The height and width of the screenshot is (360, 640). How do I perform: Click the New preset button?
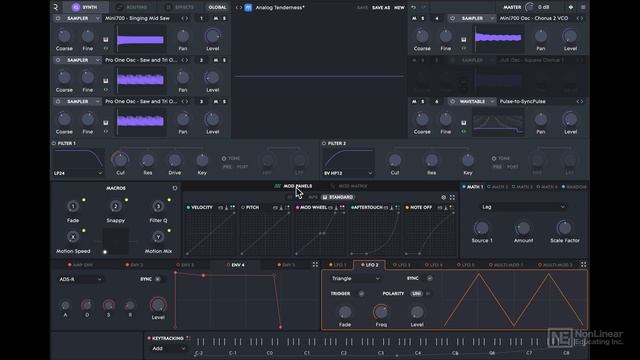(x=399, y=7)
